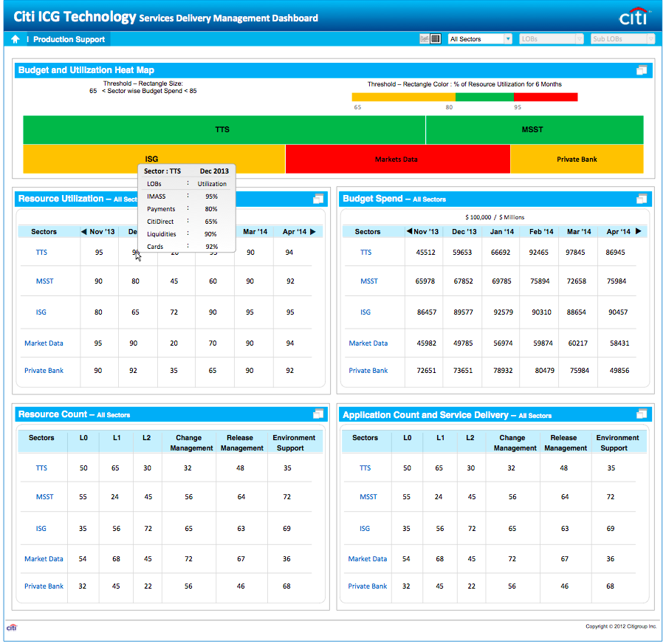Open the Sub LOBs dropdown
The height and width of the screenshot is (644, 666).
point(622,39)
